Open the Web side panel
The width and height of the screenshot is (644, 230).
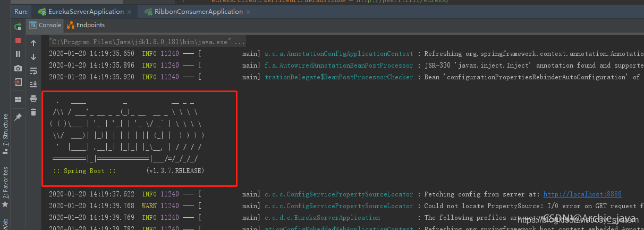click(5, 224)
